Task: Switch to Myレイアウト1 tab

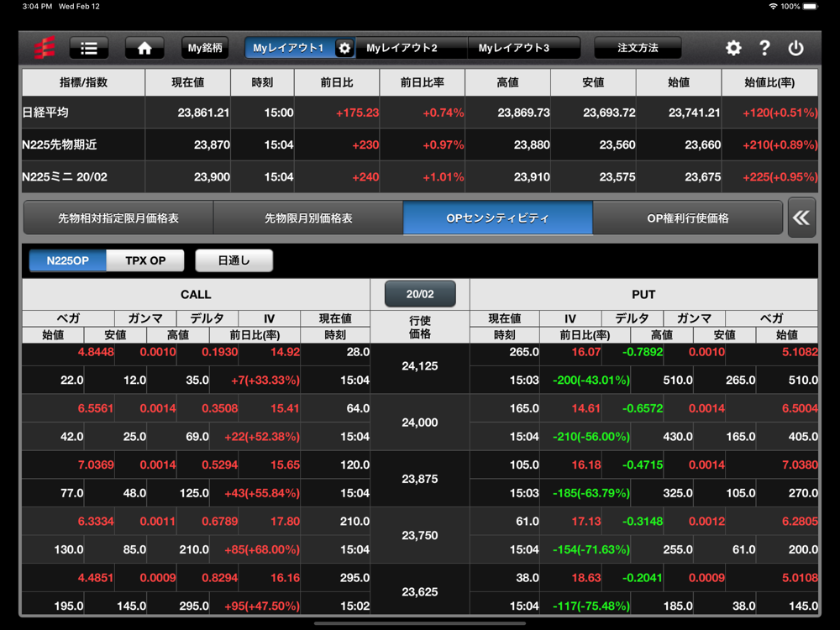Action: 289,48
